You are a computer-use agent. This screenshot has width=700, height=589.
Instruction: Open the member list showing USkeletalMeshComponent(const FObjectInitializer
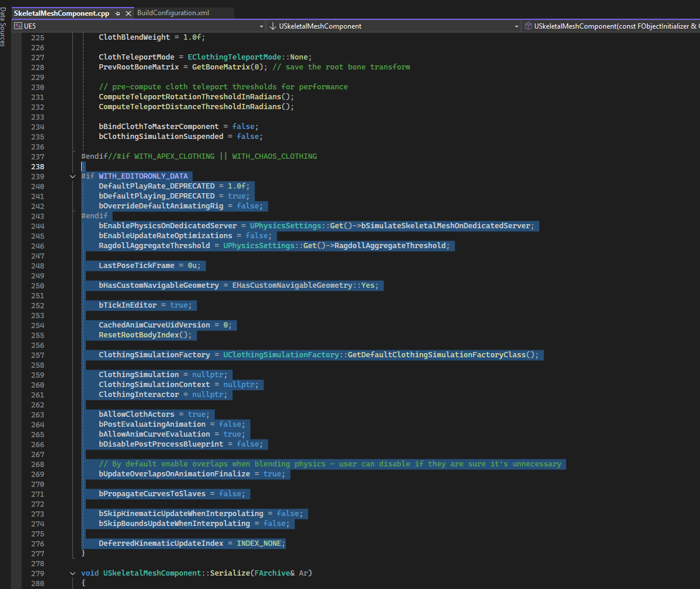(x=614, y=26)
